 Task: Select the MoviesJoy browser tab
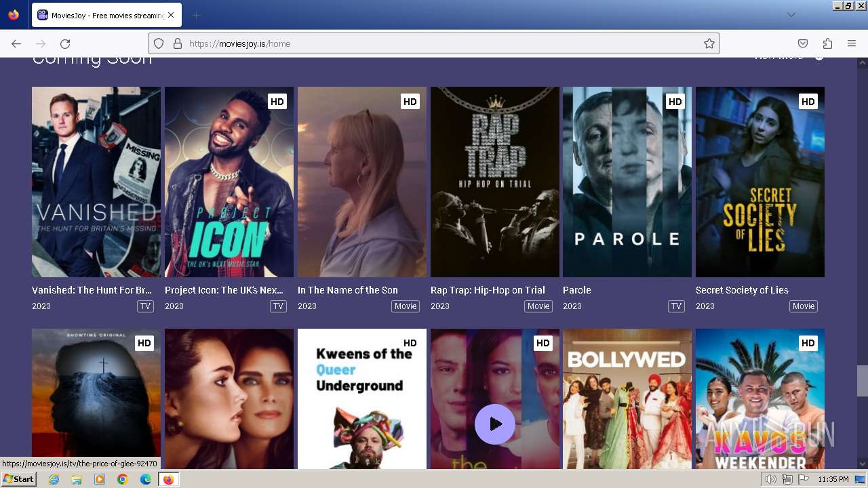click(x=106, y=15)
